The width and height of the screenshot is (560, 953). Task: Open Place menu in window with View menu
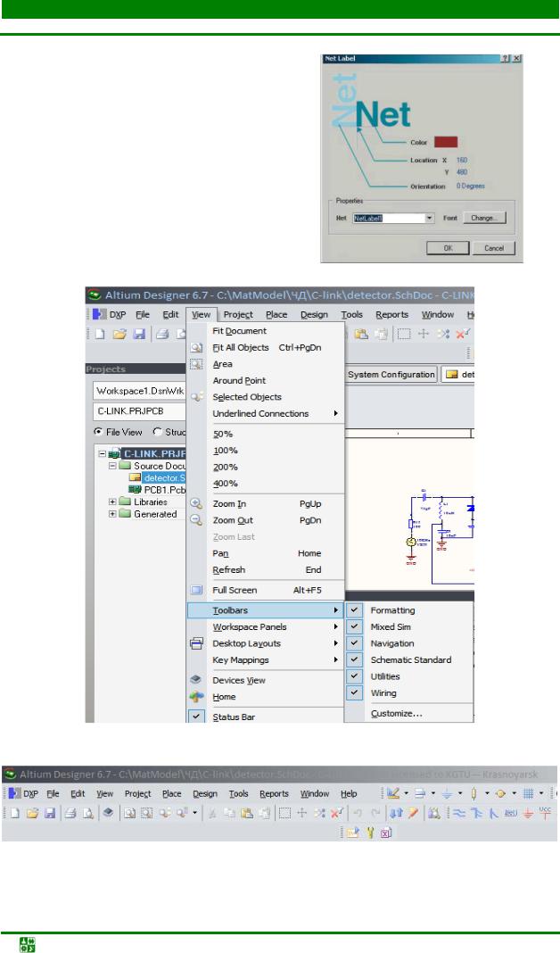pyautogui.click(x=276, y=314)
